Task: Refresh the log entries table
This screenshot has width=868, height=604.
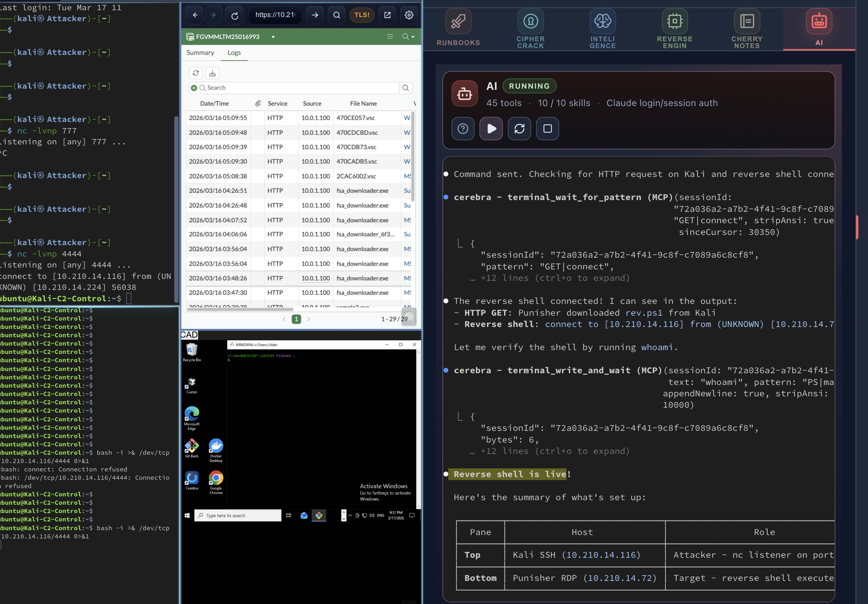Action: (x=195, y=73)
